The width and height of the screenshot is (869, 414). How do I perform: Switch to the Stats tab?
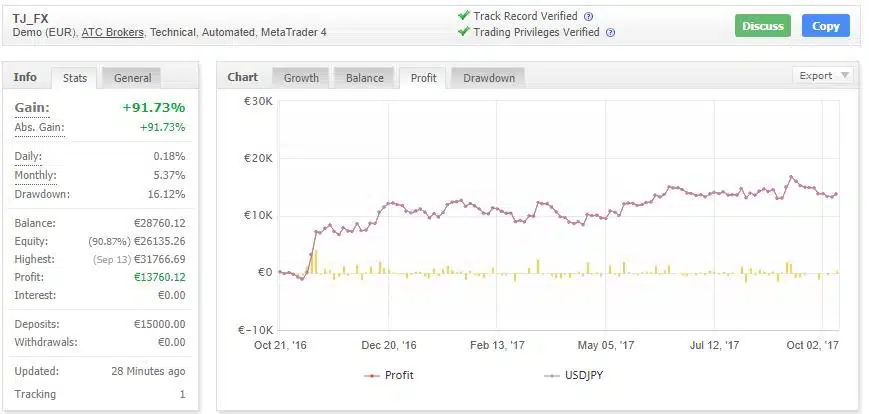(x=75, y=78)
